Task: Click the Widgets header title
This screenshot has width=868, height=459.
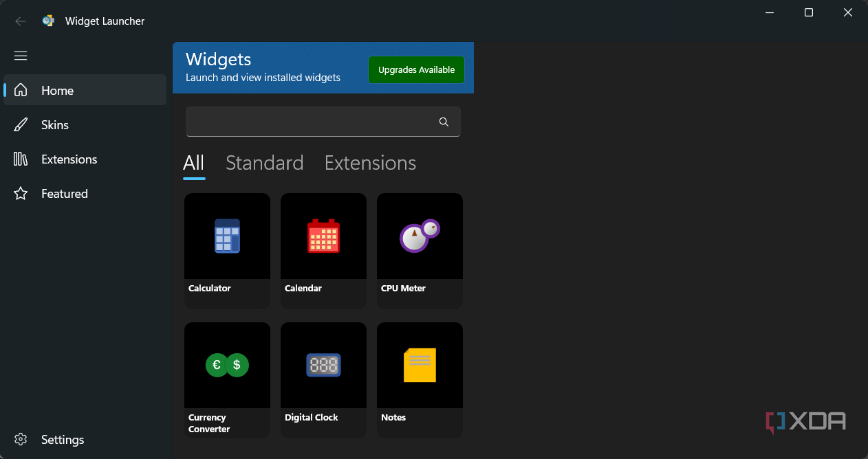Action: click(219, 59)
